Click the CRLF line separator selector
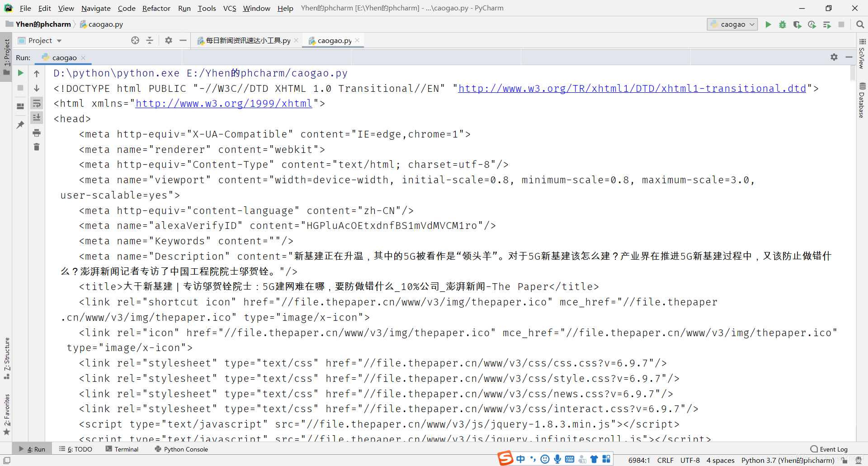868x466 pixels. [x=665, y=460]
